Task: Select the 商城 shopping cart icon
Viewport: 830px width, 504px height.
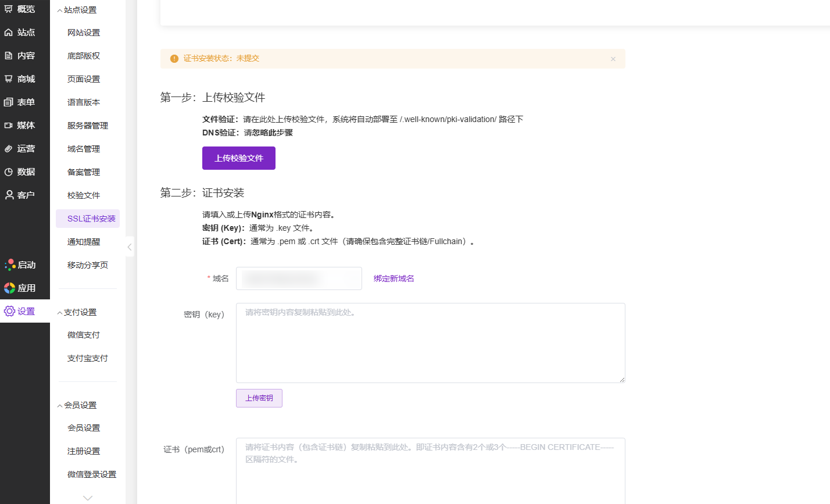Action: [9, 79]
